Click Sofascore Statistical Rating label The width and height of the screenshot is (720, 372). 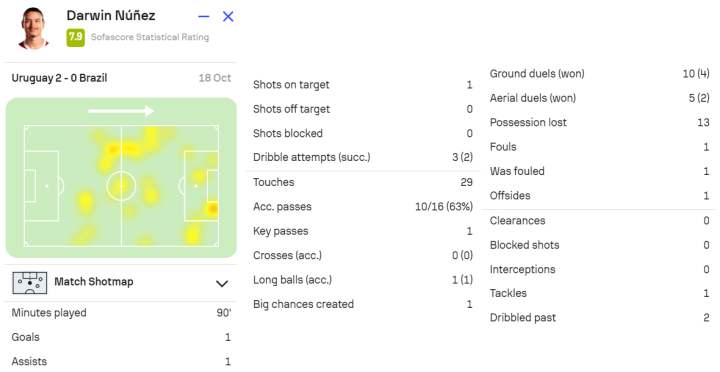pyautogui.click(x=150, y=37)
